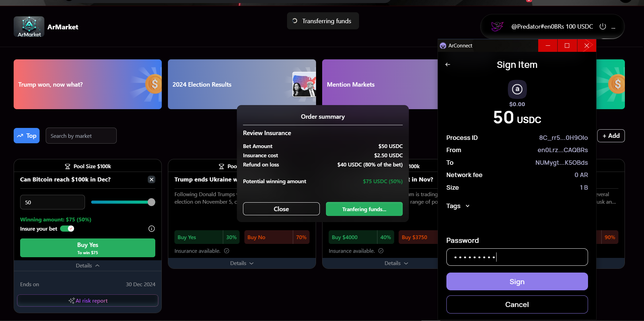The image size is (644, 321).
Task: Select the Top markets tab
Action: 27,136
